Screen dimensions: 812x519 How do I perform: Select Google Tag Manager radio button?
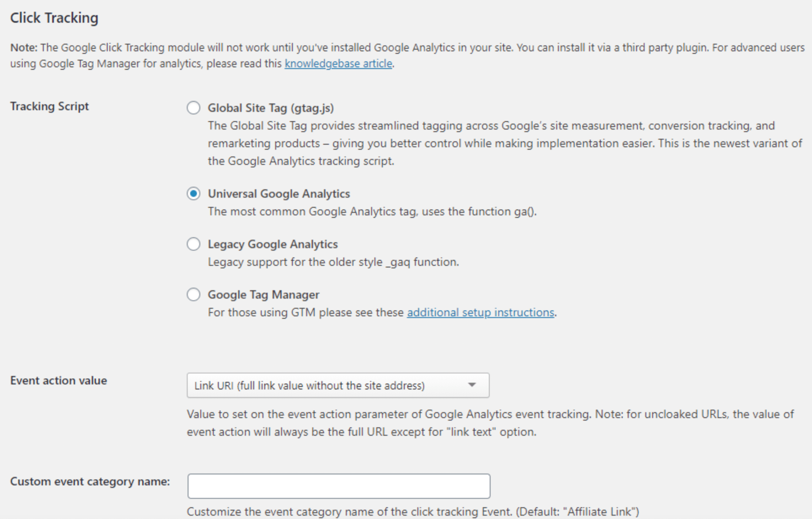point(193,294)
